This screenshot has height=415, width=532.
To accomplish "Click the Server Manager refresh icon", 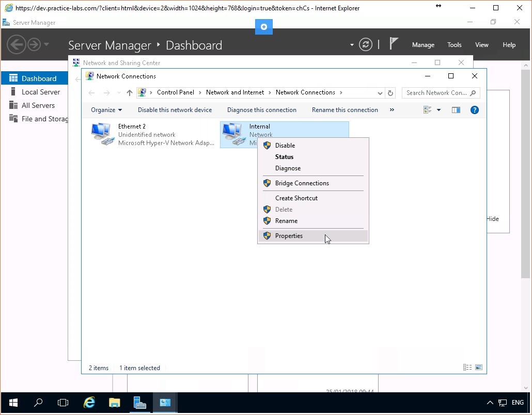I will coord(366,44).
